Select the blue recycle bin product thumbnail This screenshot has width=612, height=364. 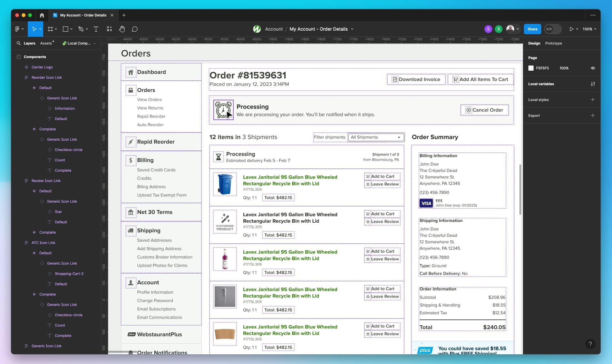point(225,184)
